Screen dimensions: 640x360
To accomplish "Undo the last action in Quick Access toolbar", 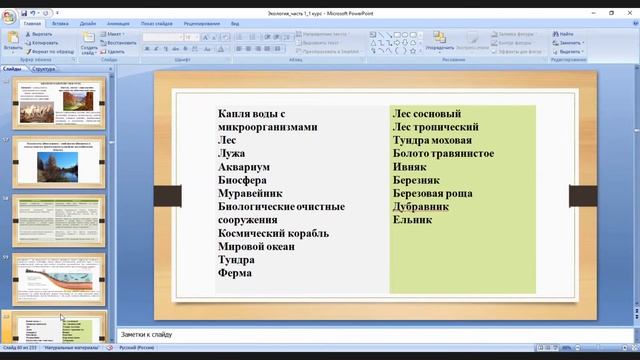I will (33, 13).
